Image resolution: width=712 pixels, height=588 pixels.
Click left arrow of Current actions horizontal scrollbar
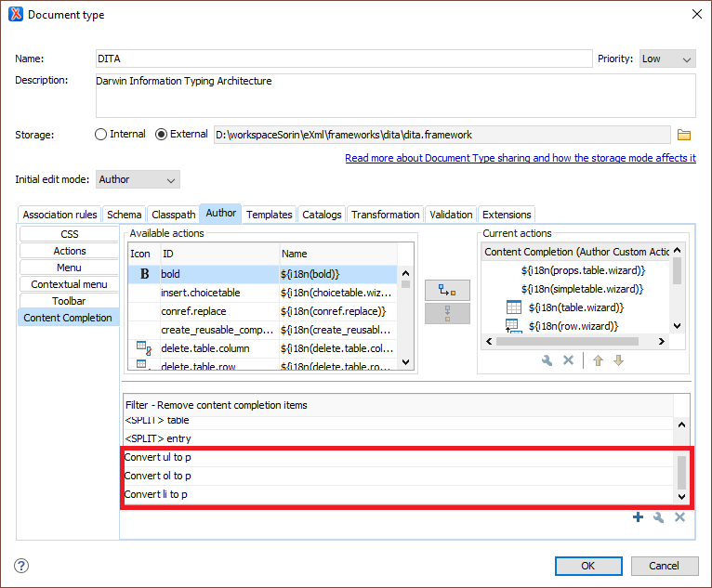tap(489, 341)
